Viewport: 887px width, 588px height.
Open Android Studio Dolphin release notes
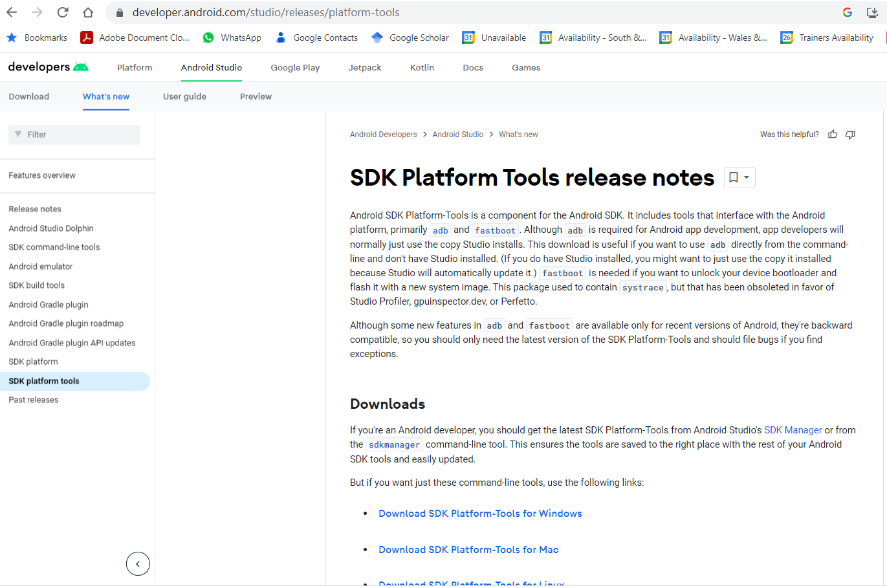[x=51, y=228]
